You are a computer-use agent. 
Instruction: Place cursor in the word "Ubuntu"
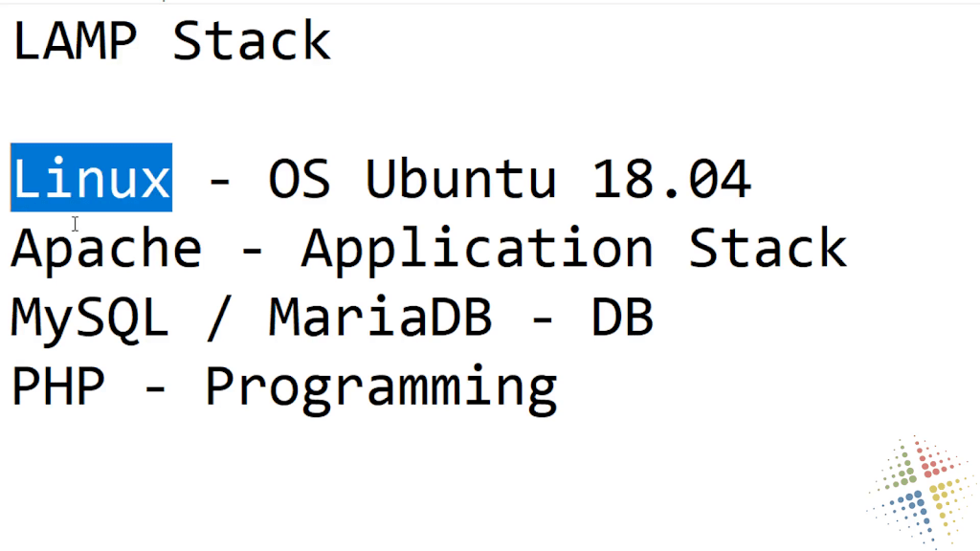coord(460,179)
